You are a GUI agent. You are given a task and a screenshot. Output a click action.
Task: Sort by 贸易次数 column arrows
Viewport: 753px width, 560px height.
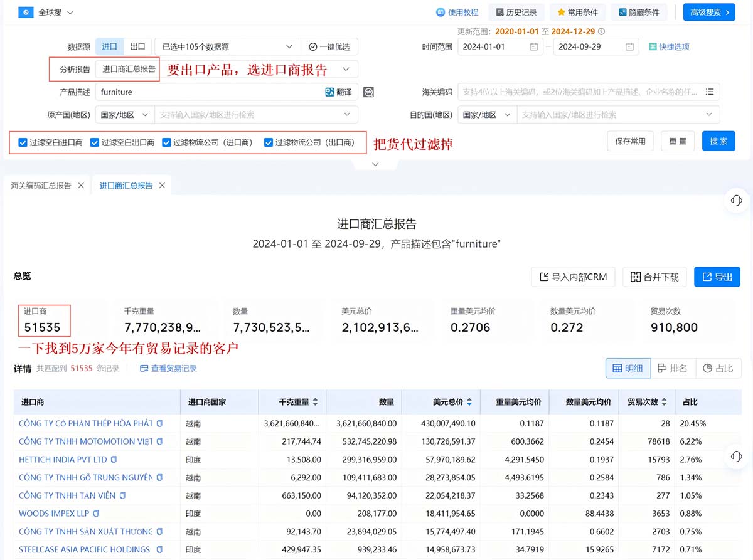pyautogui.click(x=663, y=402)
